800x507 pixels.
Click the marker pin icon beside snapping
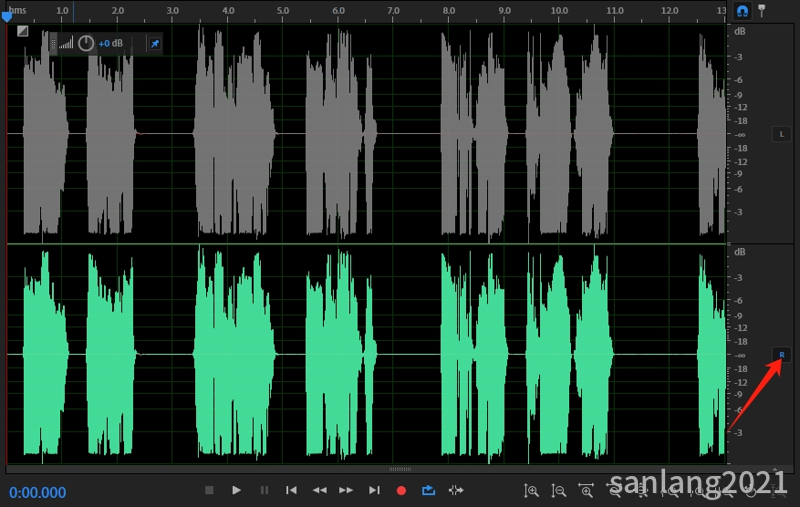click(762, 10)
